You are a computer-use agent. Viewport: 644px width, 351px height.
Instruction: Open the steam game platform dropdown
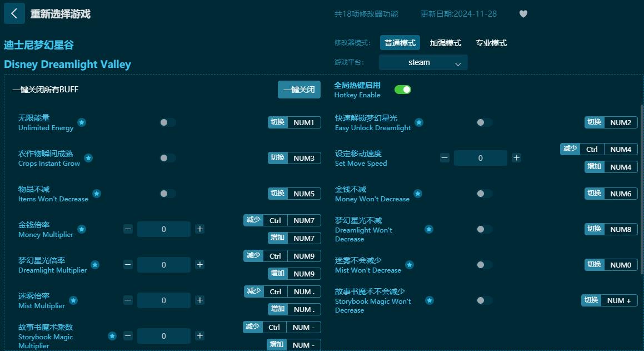423,62
